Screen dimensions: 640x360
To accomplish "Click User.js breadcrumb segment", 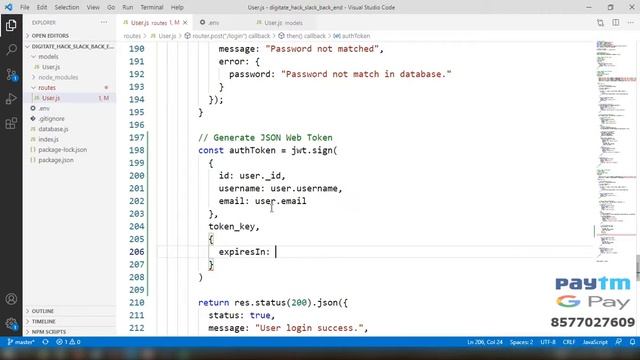I will [x=164, y=36].
